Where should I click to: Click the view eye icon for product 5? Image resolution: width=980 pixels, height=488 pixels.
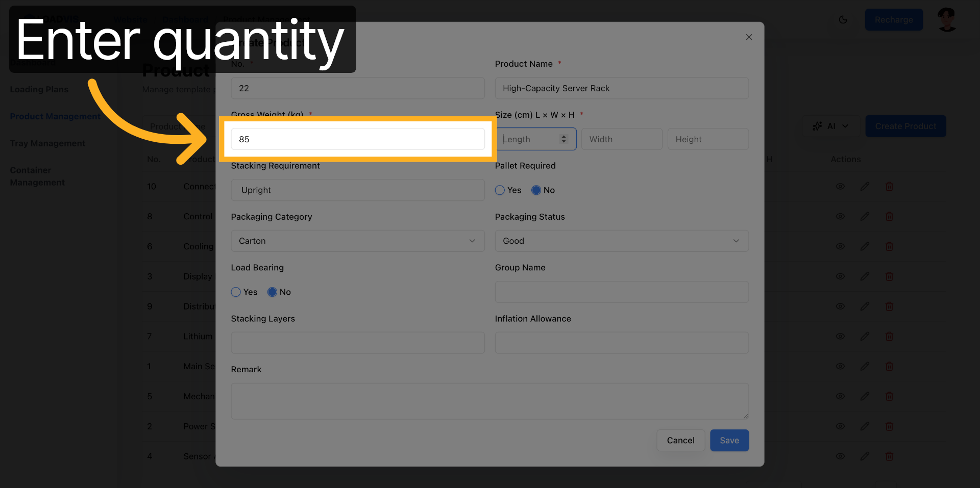tap(840, 396)
